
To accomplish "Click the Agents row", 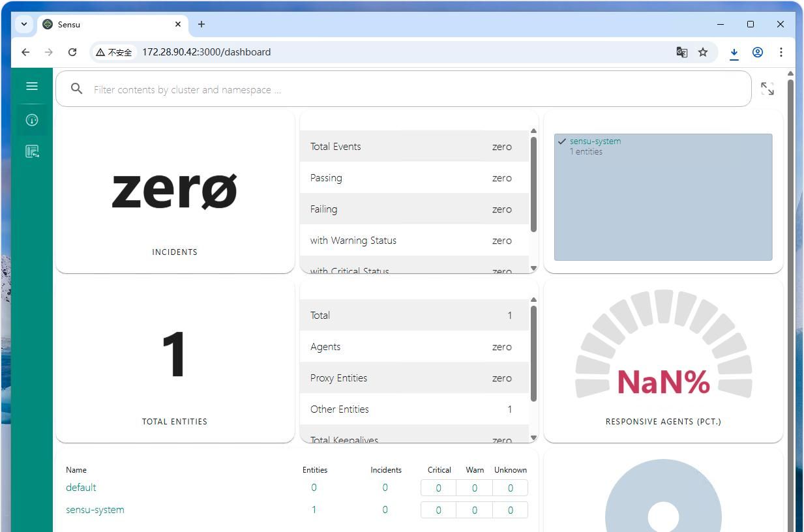I will pyautogui.click(x=414, y=346).
